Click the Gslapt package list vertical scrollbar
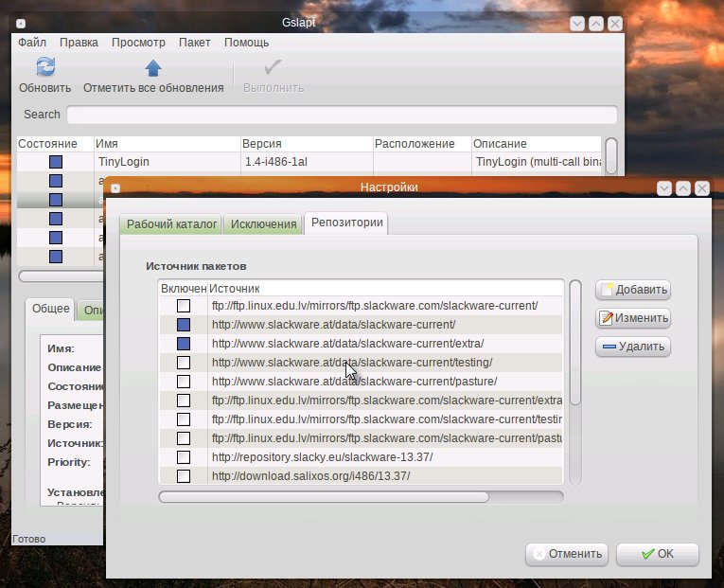724x588 pixels. pyautogui.click(x=610, y=155)
